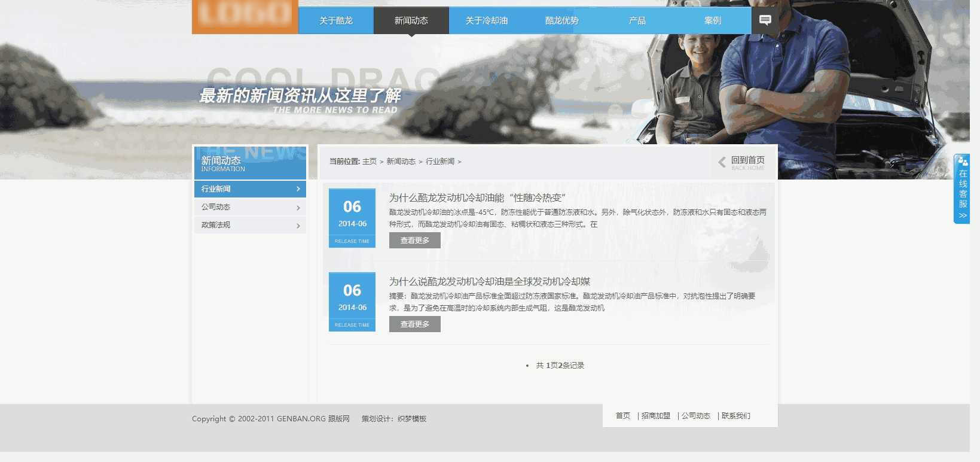Screen dimensions: 980x462
Task: Open the chat message icon in navbar
Action: (x=765, y=20)
